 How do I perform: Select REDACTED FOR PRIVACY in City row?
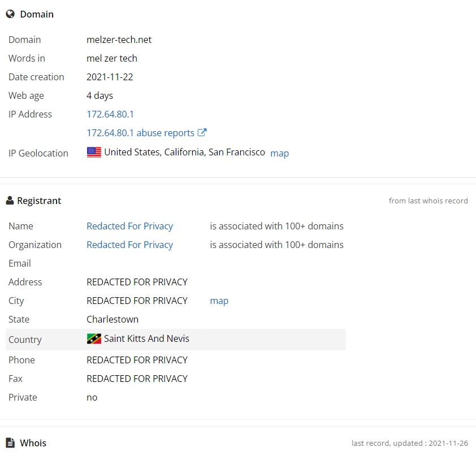pyautogui.click(x=137, y=301)
